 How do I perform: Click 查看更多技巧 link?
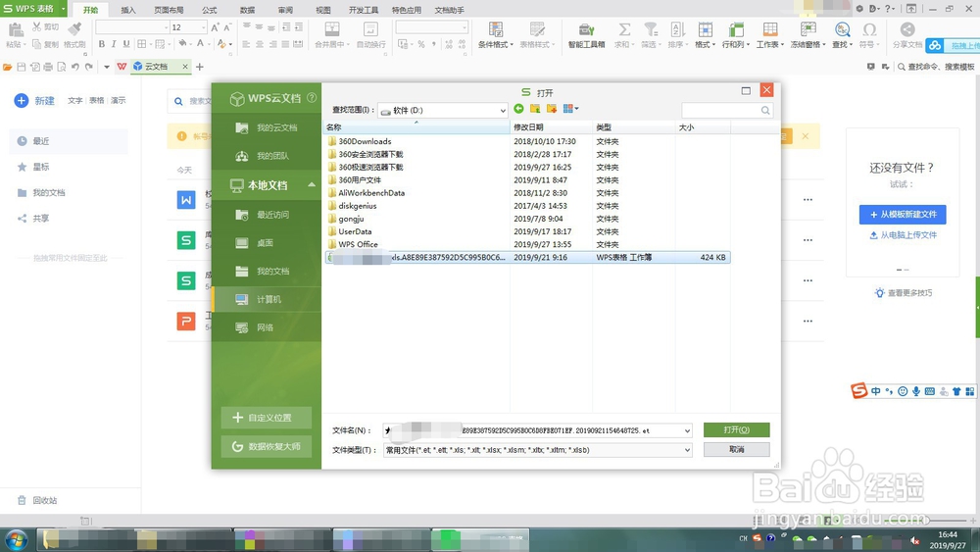click(904, 292)
